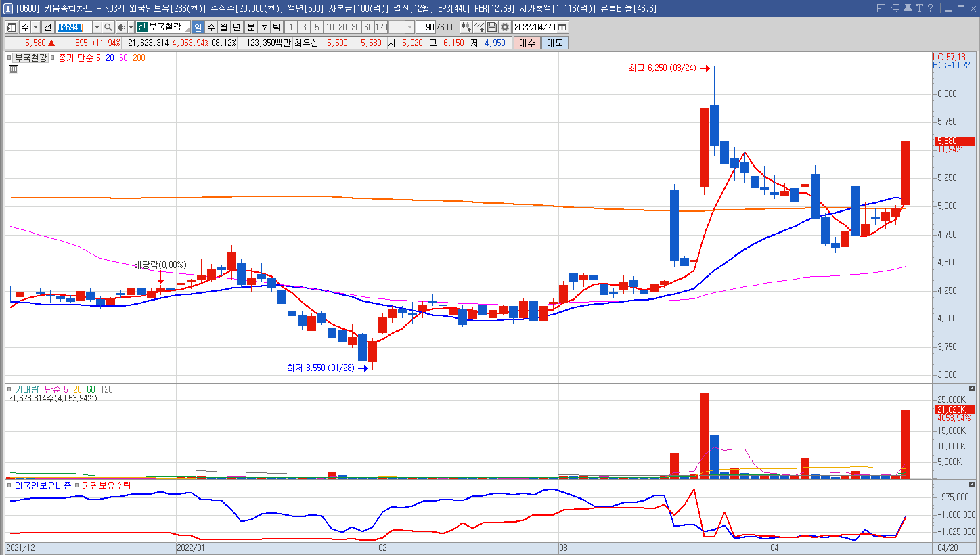Click the save chart floppy icon
980x555 pixels.
coord(492,27)
